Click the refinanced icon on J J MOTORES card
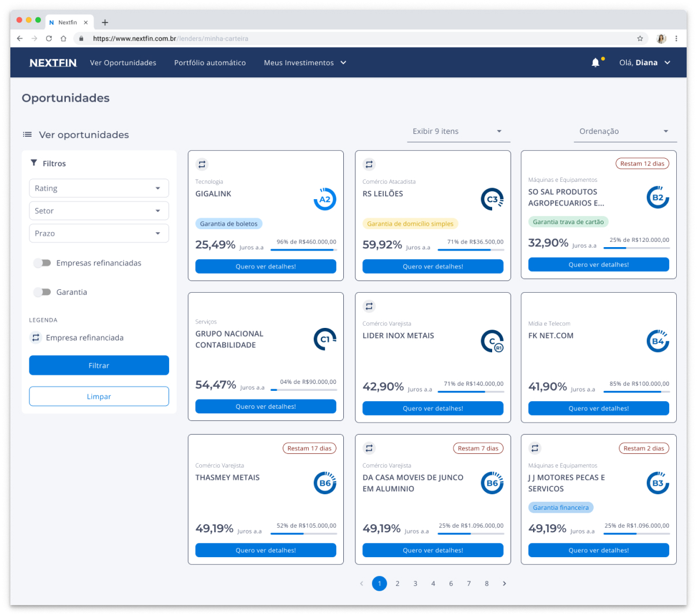Image resolution: width=697 pixels, height=616 pixels. (535, 448)
